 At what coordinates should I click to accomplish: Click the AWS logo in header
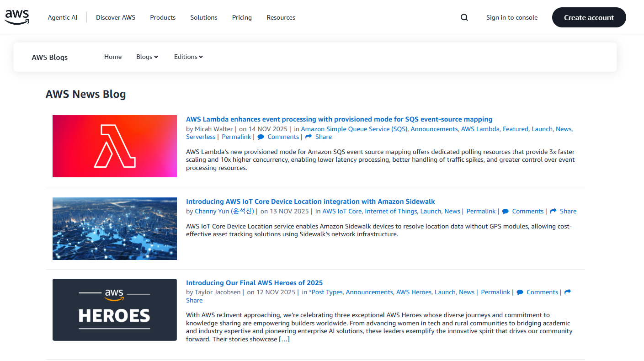(17, 17)
